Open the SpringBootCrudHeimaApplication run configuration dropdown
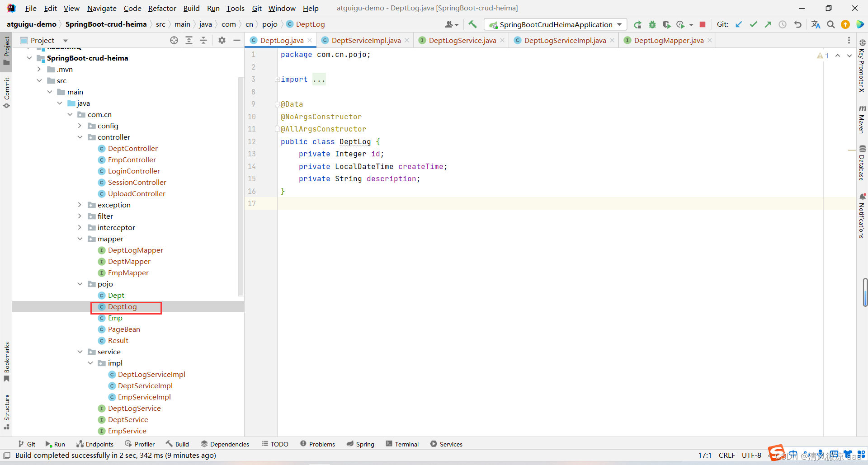This screenshot has height=465, width=868. [x=556, y=24]
